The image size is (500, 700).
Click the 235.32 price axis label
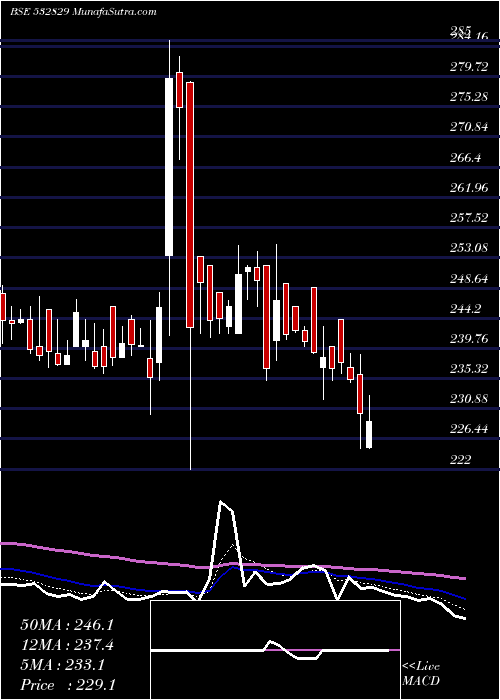[x=469, y=369]
